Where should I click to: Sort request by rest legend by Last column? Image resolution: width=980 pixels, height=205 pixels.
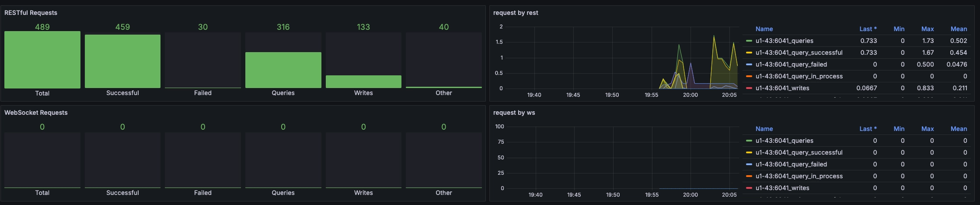[868, 29]
